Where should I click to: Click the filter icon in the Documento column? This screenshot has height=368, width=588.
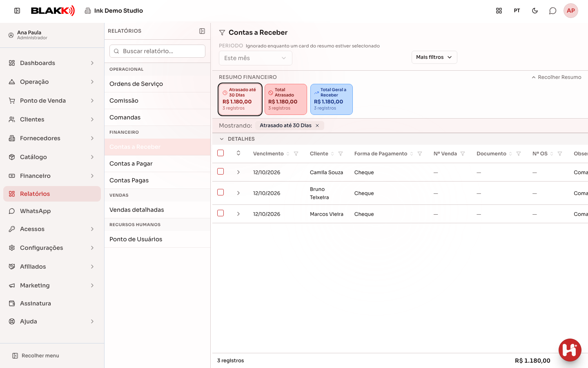pos(519,154)
